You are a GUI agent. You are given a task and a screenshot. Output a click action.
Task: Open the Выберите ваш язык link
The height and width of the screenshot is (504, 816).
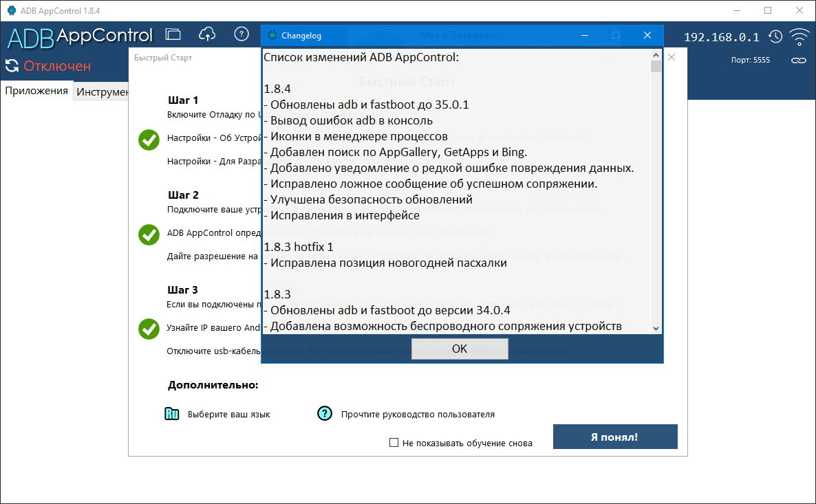tap(228, 415)
